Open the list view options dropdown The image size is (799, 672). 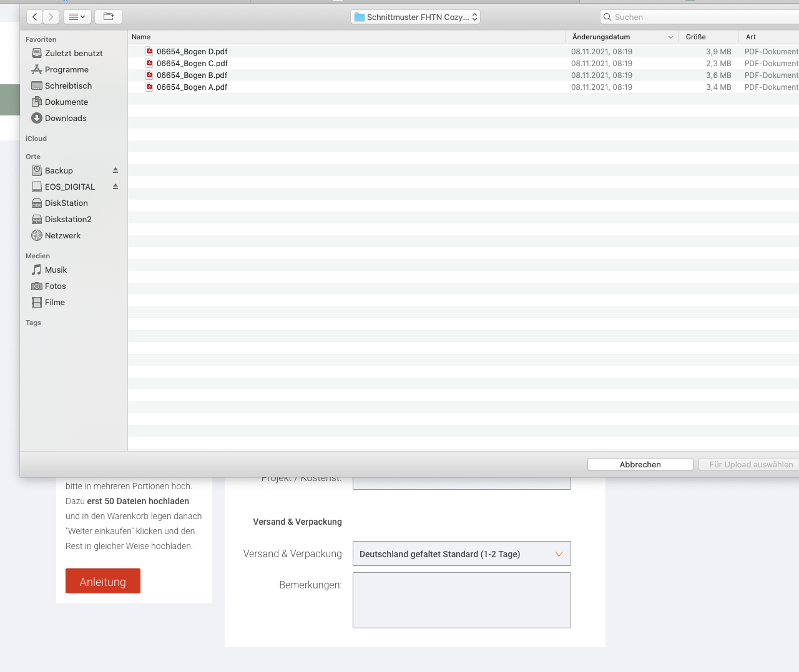tap(77, 17)
